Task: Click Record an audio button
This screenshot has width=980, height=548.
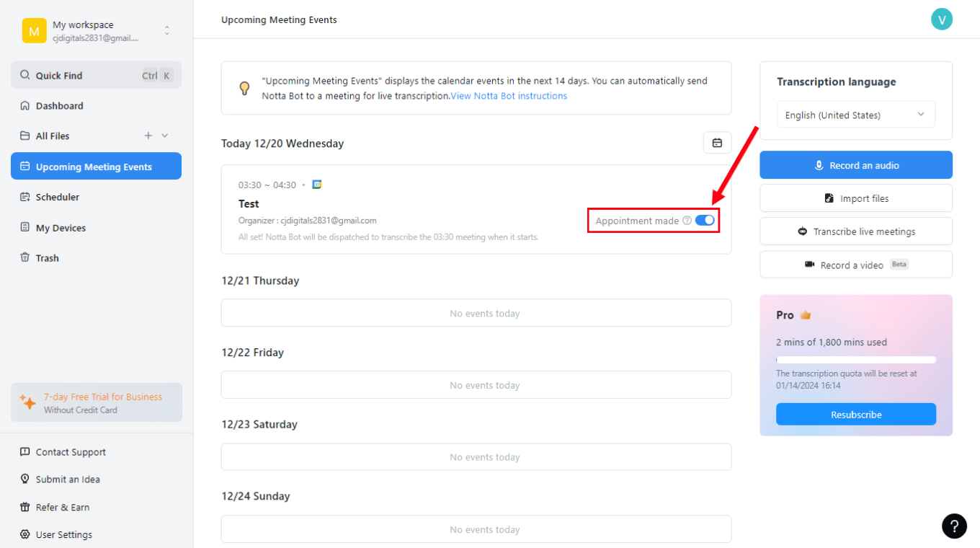Action: [856, 165]
